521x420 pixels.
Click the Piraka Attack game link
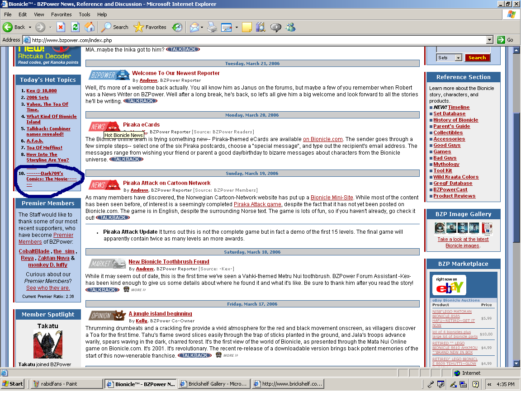(257, 204)
